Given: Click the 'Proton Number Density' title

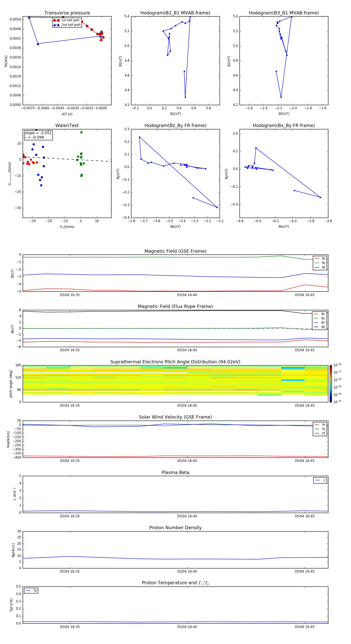Looking at the screenshot, I should [x=175, y=528].
